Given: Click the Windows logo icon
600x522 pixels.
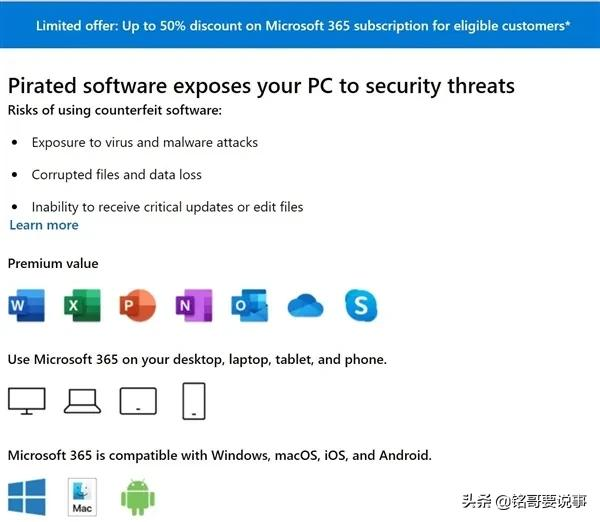Looking at the screenshot, I should tap(25, 497).
